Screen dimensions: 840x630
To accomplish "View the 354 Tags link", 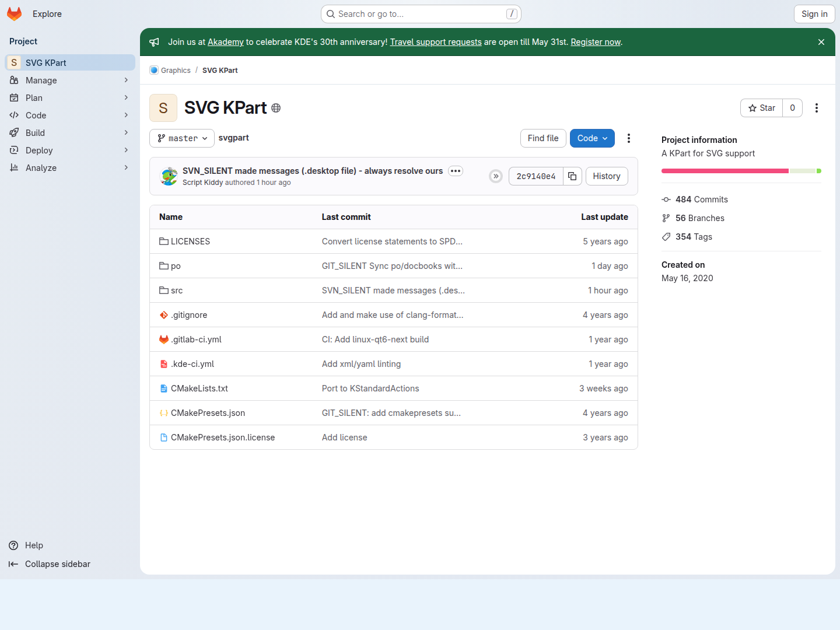I will click(x=694, y=237).
